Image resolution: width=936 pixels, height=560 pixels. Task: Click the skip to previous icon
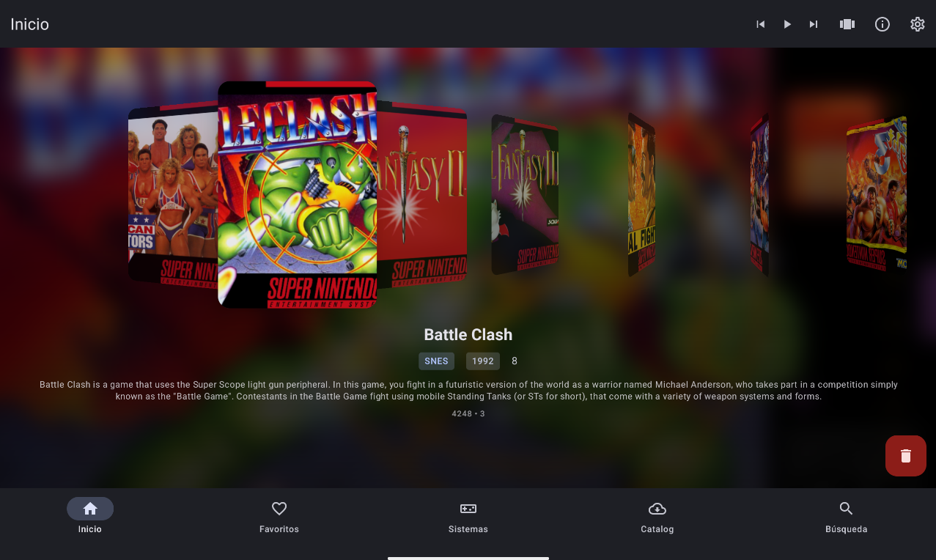[761, 24]
